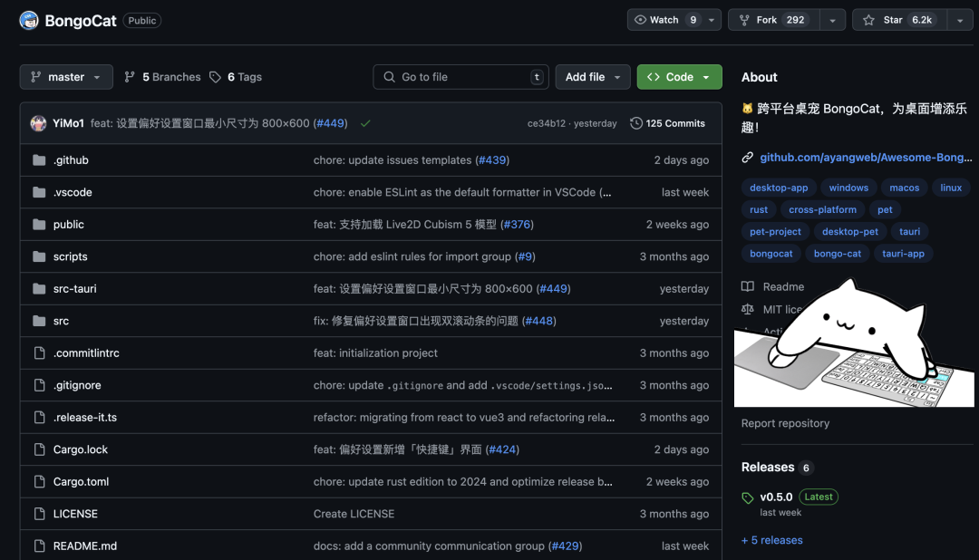The image size is (979, 560).
Task: Open the .release-it.ts file
Action: [x=85, y=418]
